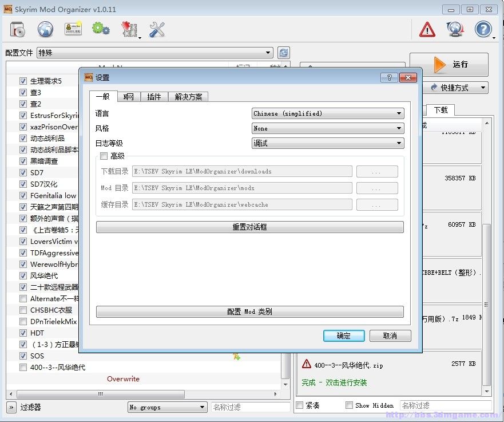The height and width of the screenshot is (422, 504).
Task: Select the 风华绝代 mod row
Action: click(43, 275)
